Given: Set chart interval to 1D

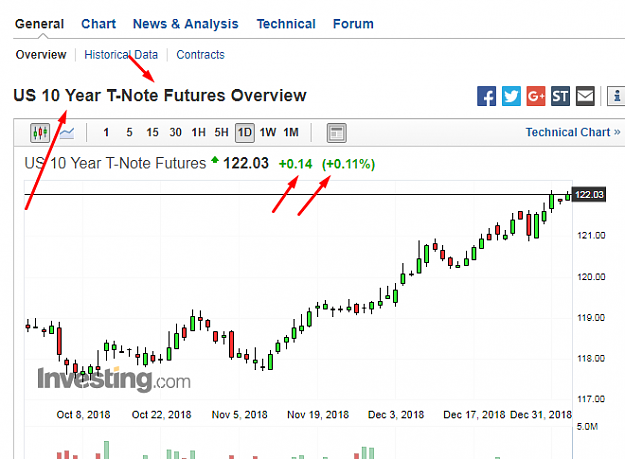Looking at the screenshot, I should pyautogui.click(x=245, y=133).
